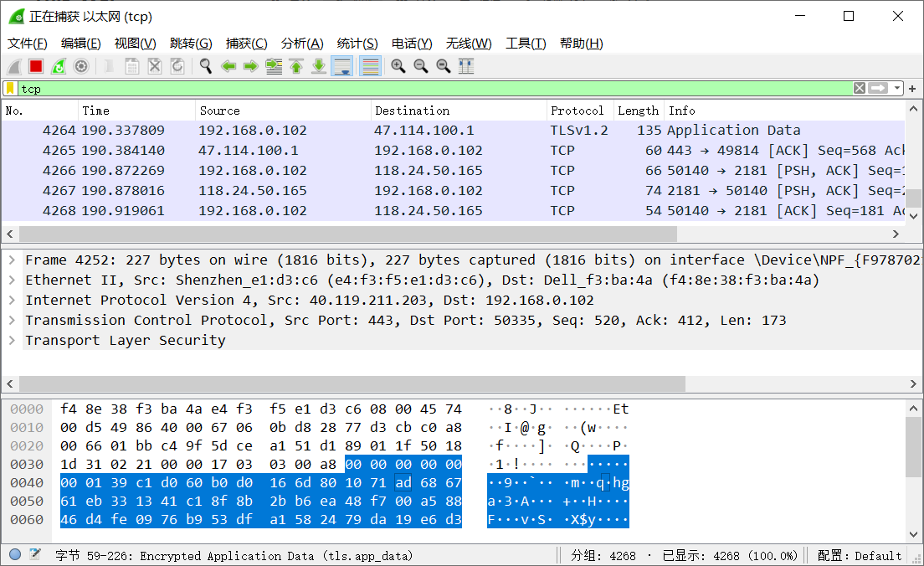Click the find packet magnifier icon
Viewport: 924px width, 566px height.
[205, 66]
